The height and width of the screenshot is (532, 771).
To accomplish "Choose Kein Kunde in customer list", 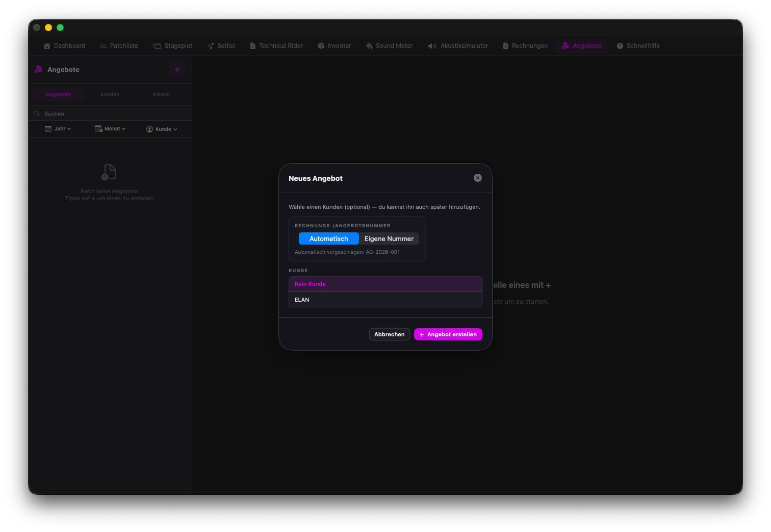I will point(385,284).
